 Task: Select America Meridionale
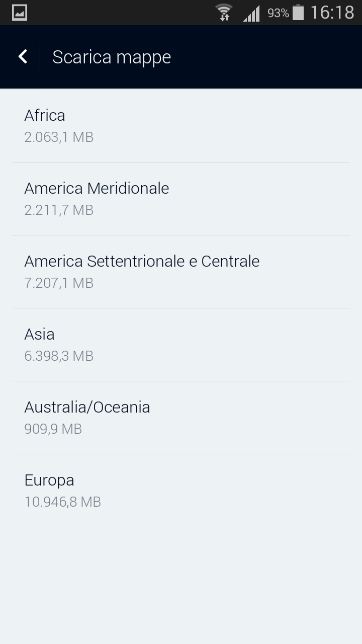click(x=97, y=188)
